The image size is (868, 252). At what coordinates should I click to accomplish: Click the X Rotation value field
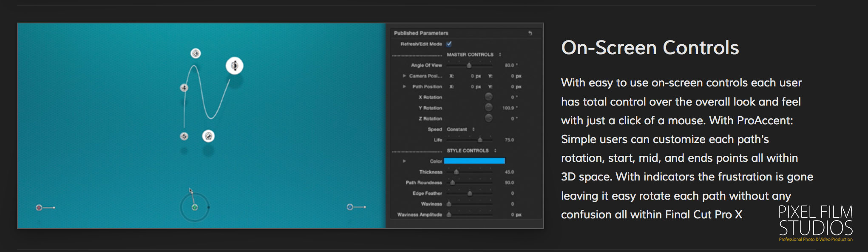[514, 97]
